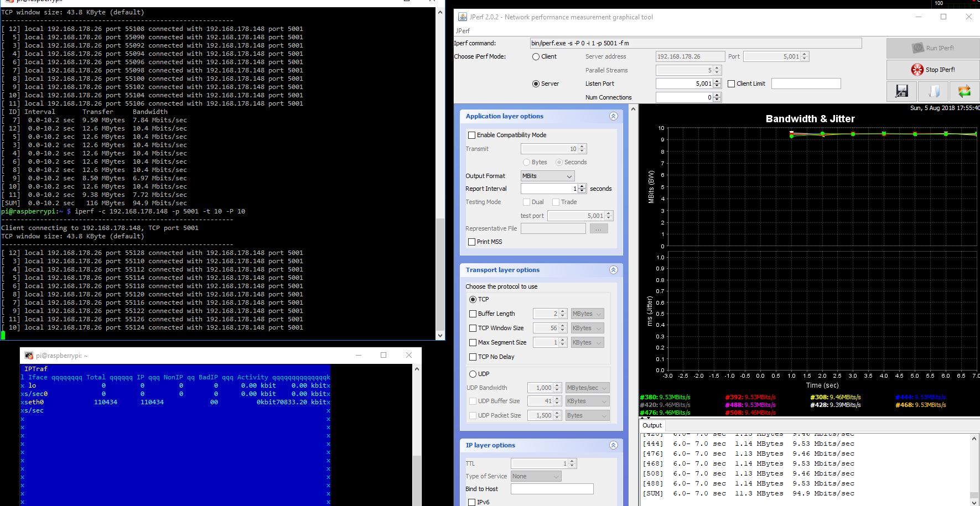Collapse the IP layer options panel
The height and width of the screenshot is (506, 980).
(613, 445)
